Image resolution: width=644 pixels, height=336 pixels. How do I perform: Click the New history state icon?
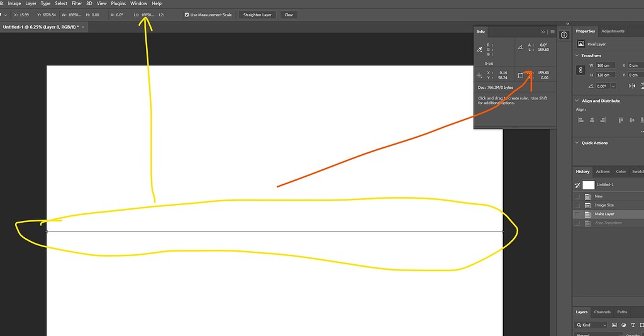(x=587, y=196)
